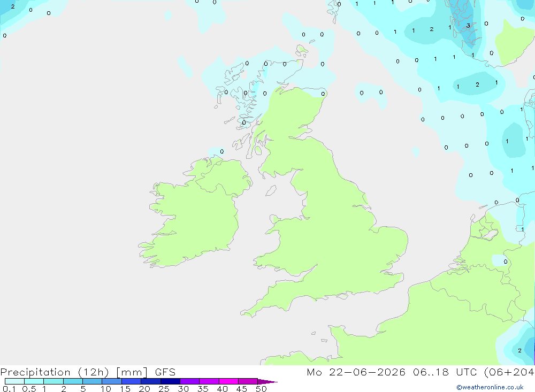This screenshot has width=535, height=392.
Task: Click the lightest 0.1–0.5 mm legend swatch
Action: pyautogui.click(x=14, y=381)
